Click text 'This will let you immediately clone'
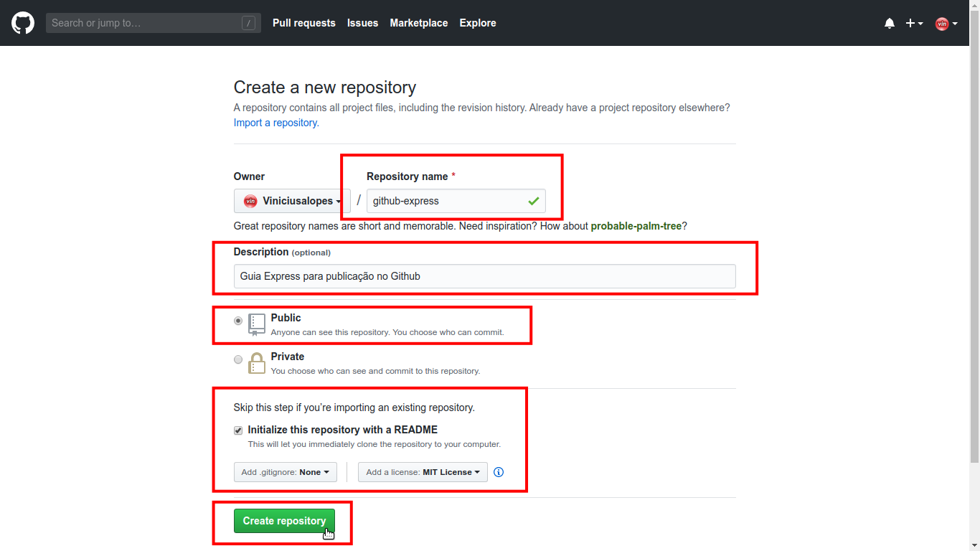Screen dimensions: 980x551 (374, 444)
